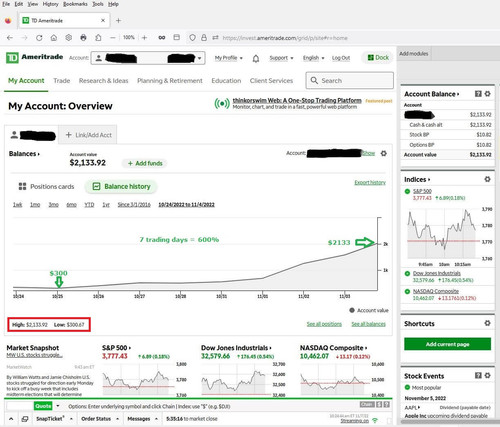Click the Firefox logo icon
The width and height of the screenshot is (500, 427).
coord(8,21)
